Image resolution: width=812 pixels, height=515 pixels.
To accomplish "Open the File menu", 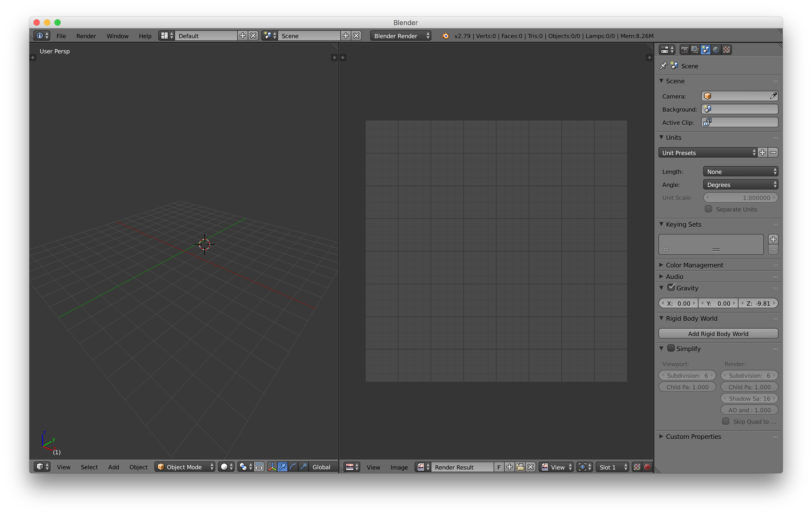I will (x=61, y=36).
